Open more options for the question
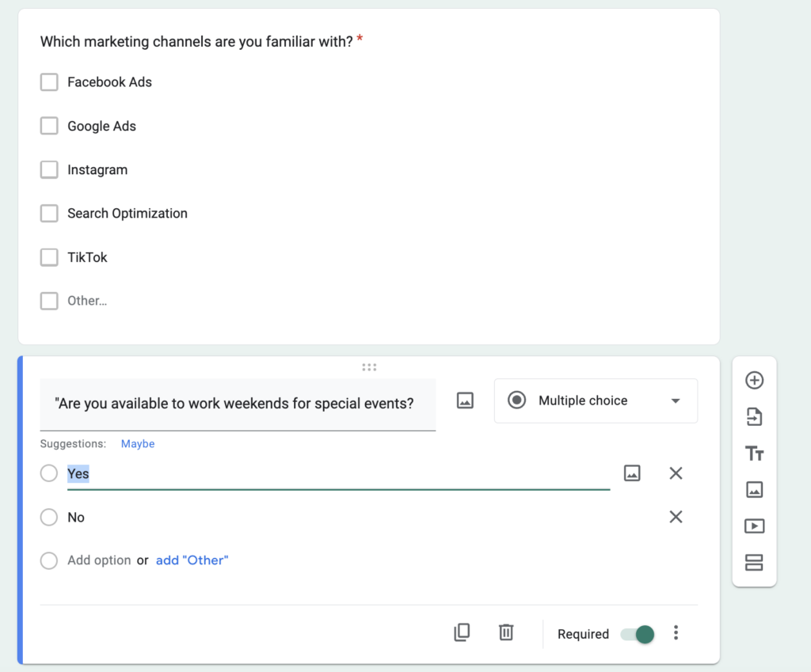Screen dimensions: 811x672 (x=676, y=632)
